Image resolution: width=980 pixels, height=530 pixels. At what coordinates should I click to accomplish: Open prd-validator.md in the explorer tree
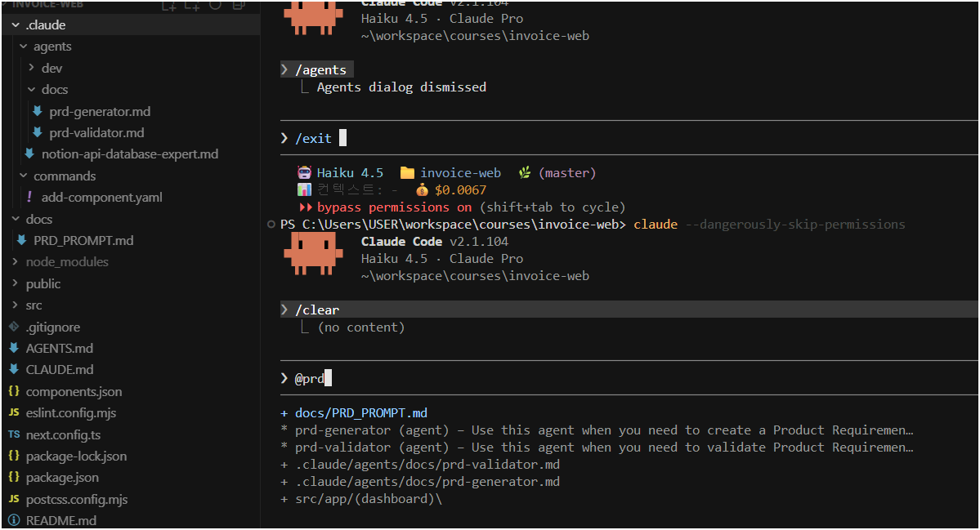coord(97,132)
